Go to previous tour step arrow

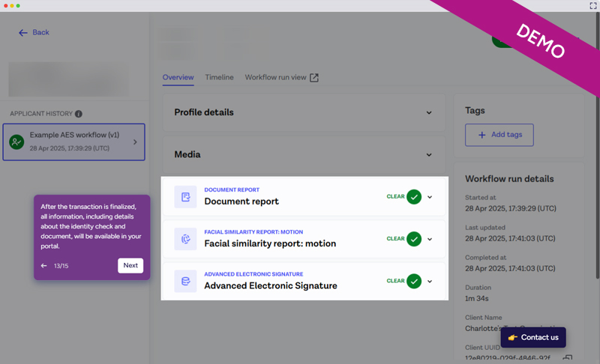(44, 265)
